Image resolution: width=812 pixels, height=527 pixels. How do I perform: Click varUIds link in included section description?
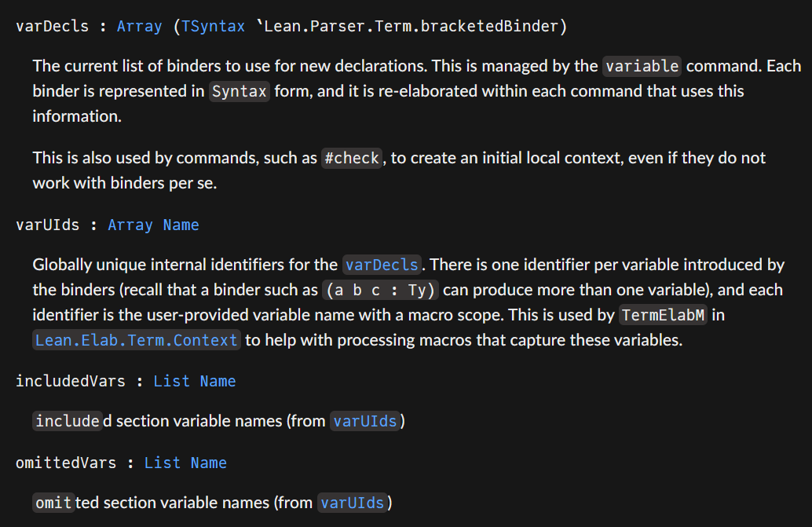[x=365, y=422]
